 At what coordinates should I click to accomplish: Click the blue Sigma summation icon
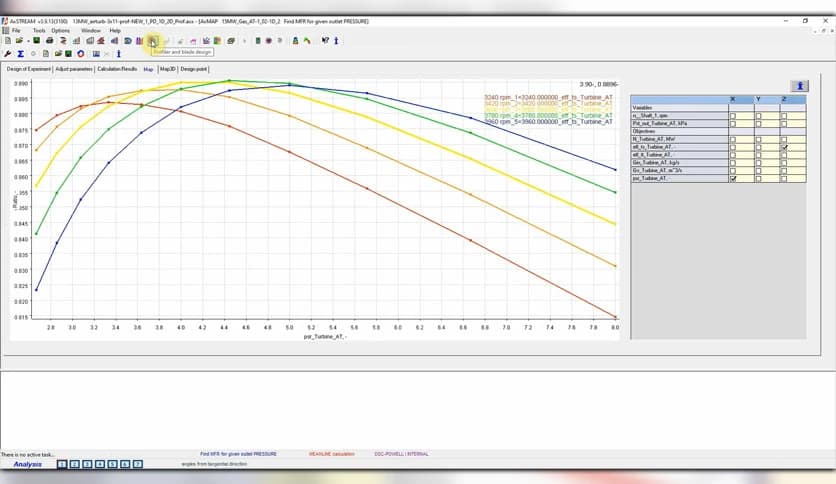click(20, 54)
